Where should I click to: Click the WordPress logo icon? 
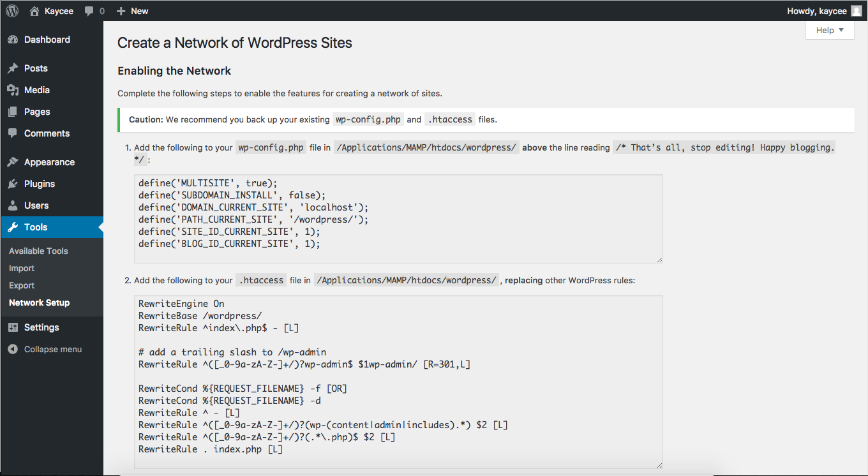click(12, 11)
